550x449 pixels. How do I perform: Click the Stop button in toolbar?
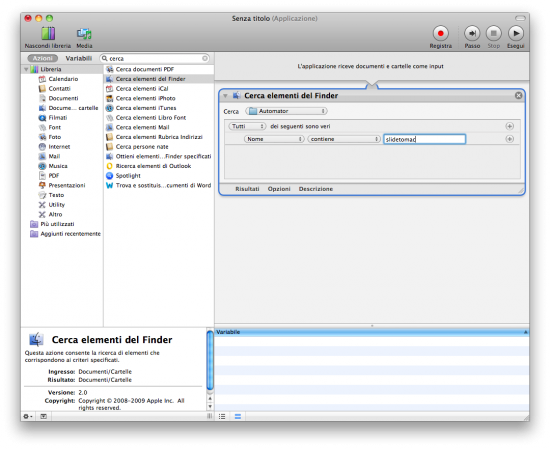pyautogui.click(x=494, y=37)
